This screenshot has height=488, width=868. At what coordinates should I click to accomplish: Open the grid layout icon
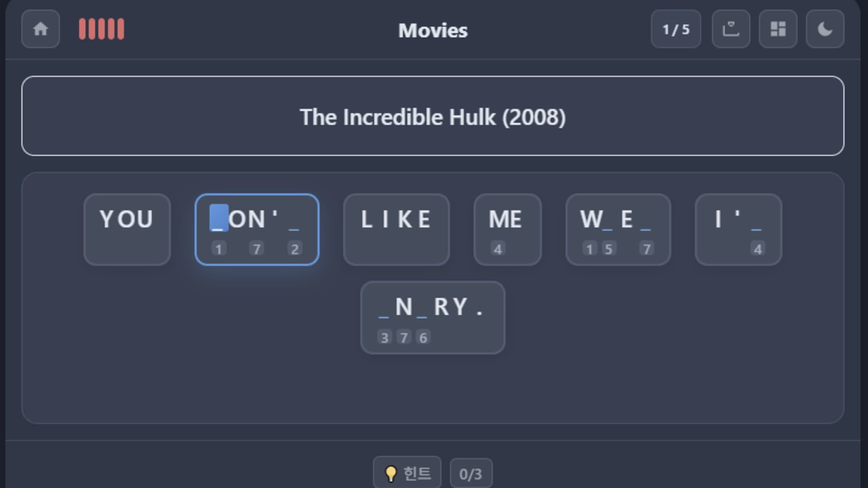778,29
